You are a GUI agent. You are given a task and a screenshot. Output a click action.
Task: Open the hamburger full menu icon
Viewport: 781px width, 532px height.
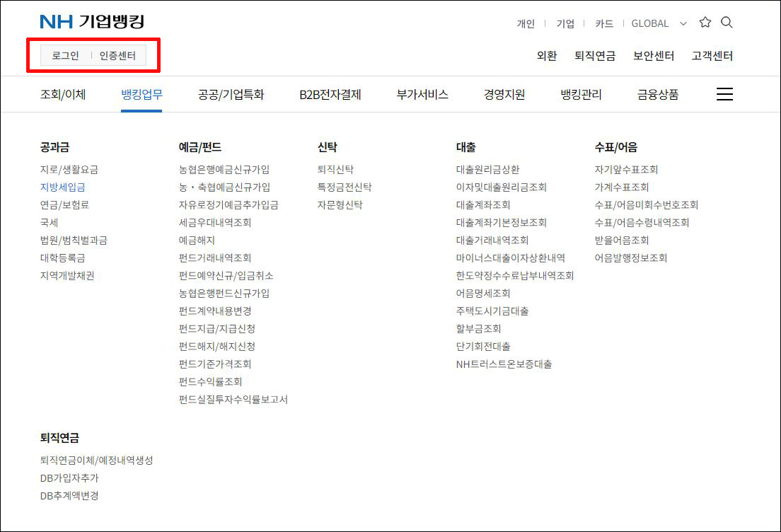724,94
